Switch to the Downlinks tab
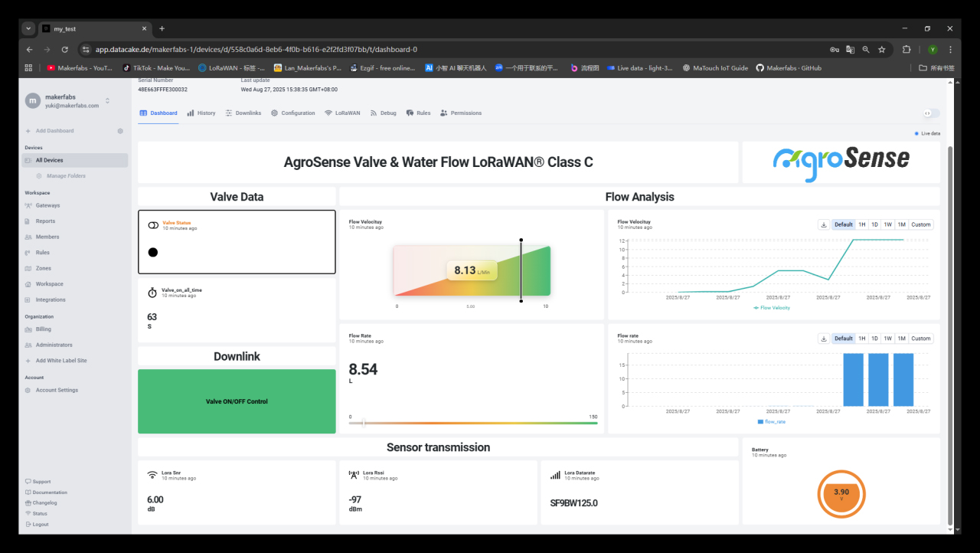The width and height of the screenshot is (980, 553). pos(243,113)
